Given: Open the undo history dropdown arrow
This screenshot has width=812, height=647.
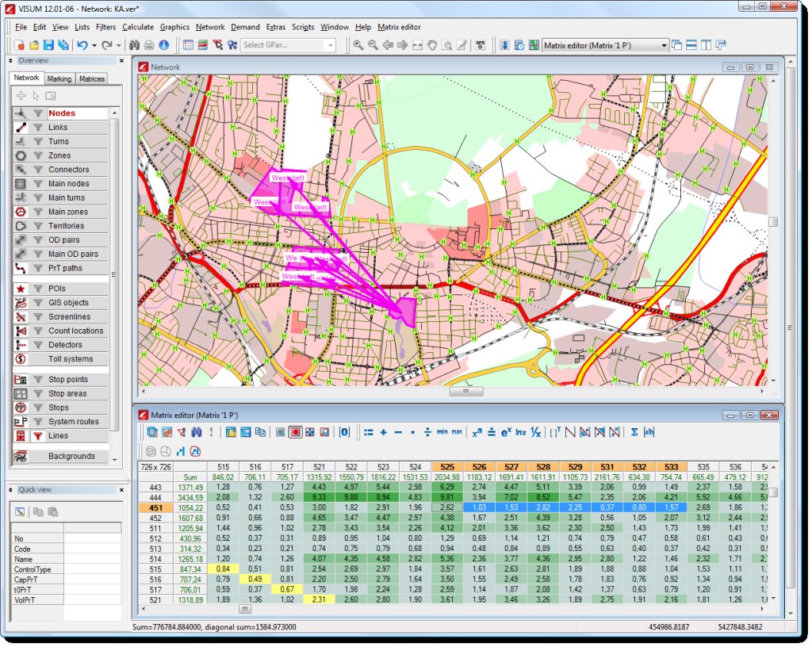Looking at the screenshot, I should [x=94, y=45].
